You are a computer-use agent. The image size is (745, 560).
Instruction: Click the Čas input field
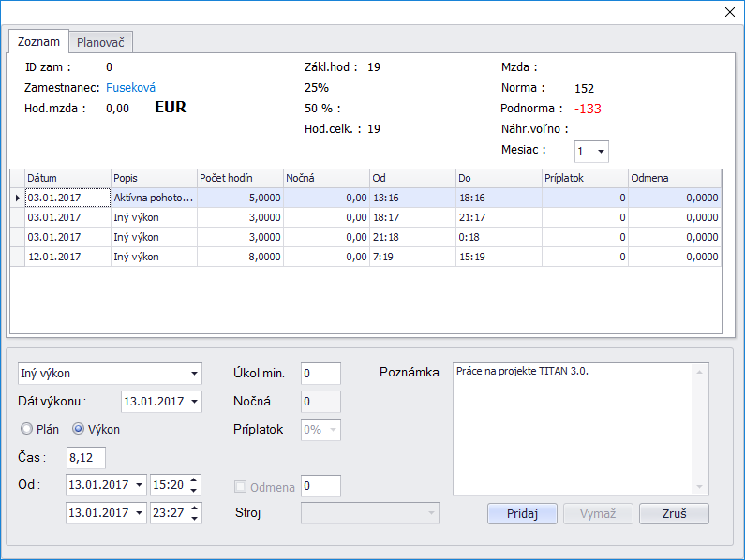coord(86,457)
